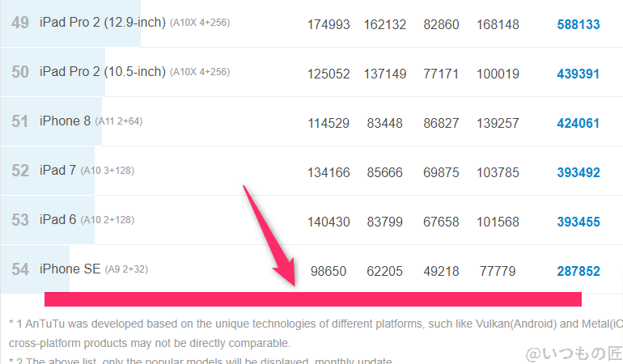
Task: Click total score 439391
Action: (x=578, y=74)
